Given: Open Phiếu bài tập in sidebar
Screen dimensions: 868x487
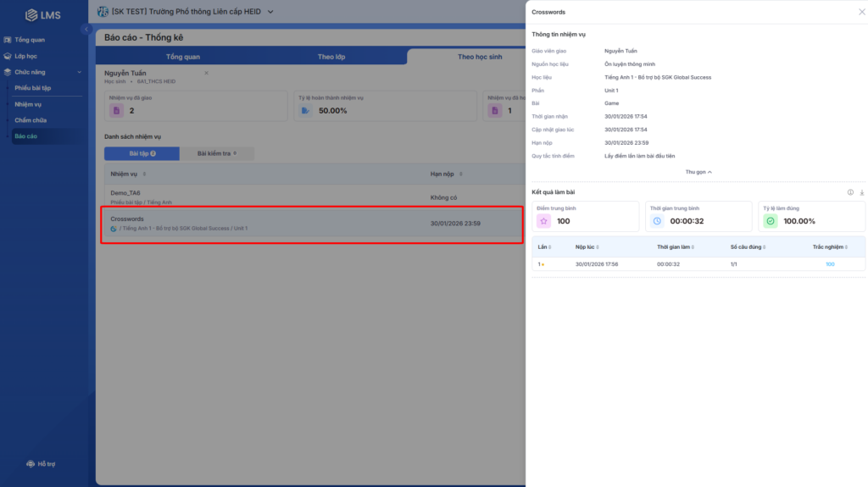Looking at the screenshot, I should click(33, 88).
